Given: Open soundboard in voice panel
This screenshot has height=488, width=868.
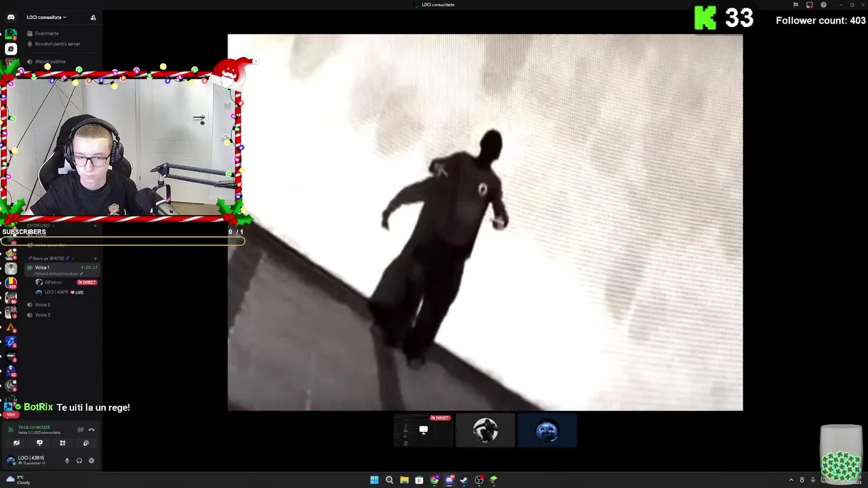Looking at the screenshot, I should 85,443.
